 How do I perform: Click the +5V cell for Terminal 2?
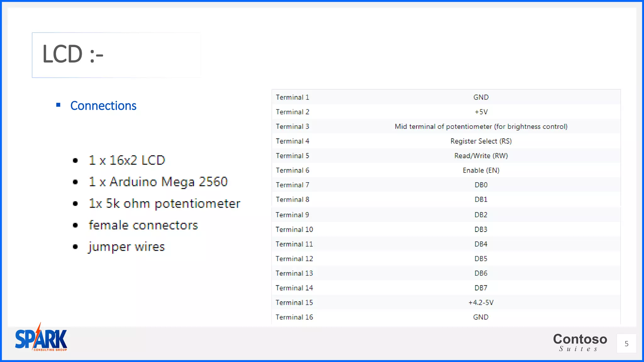click(481, 112)
